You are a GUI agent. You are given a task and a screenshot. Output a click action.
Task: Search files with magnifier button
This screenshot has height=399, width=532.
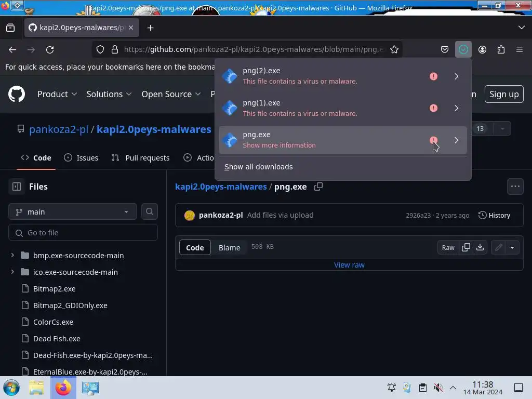pyautogui.click(x=149, y=212)
